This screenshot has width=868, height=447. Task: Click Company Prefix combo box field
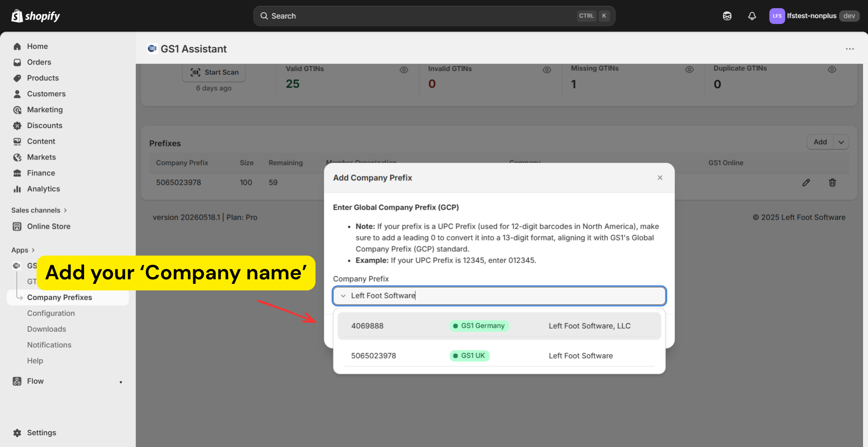point(499,296)
